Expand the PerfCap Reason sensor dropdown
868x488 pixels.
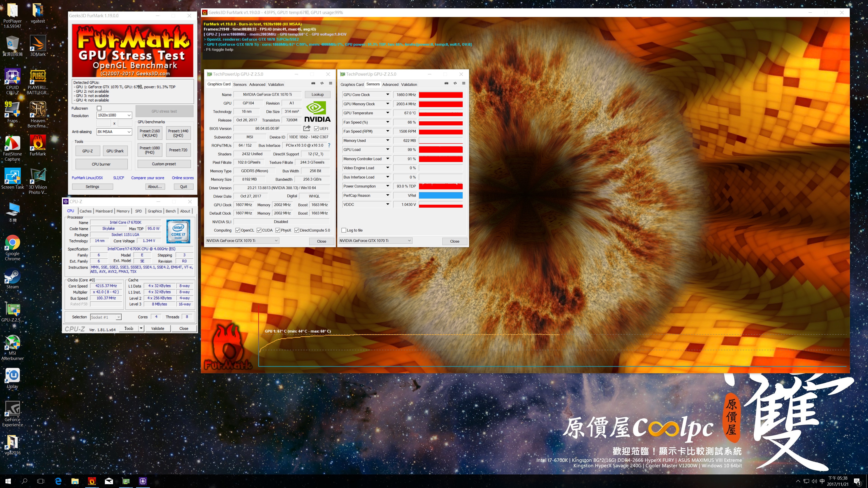[x=387, y=195]
